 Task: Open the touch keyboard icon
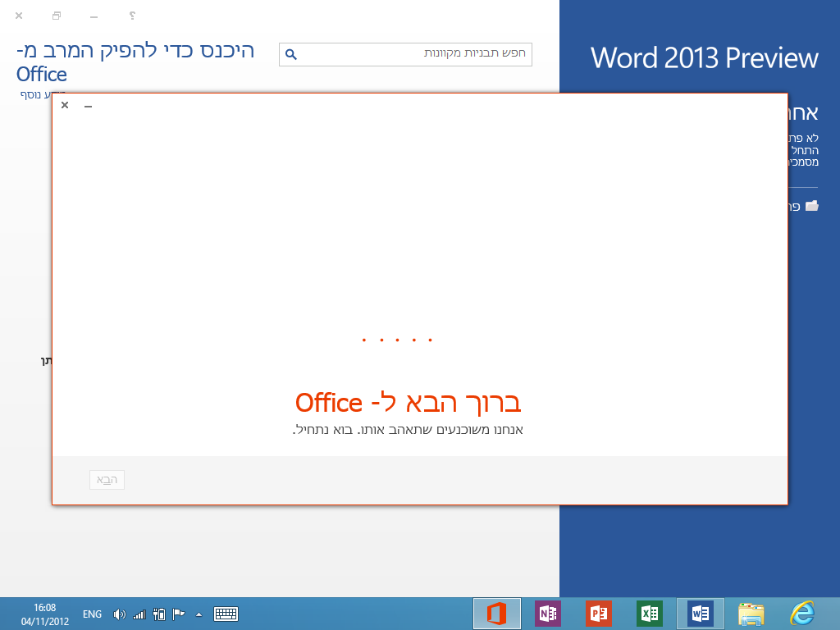tap(226, 614)
